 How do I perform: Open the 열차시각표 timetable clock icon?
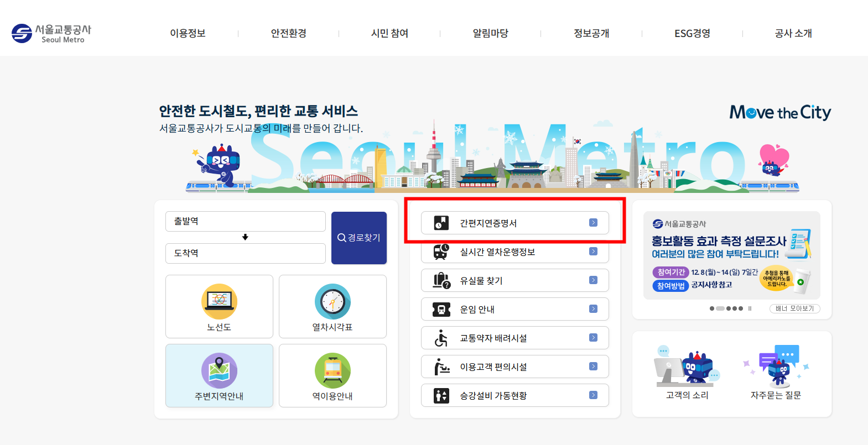click(332, 301)
